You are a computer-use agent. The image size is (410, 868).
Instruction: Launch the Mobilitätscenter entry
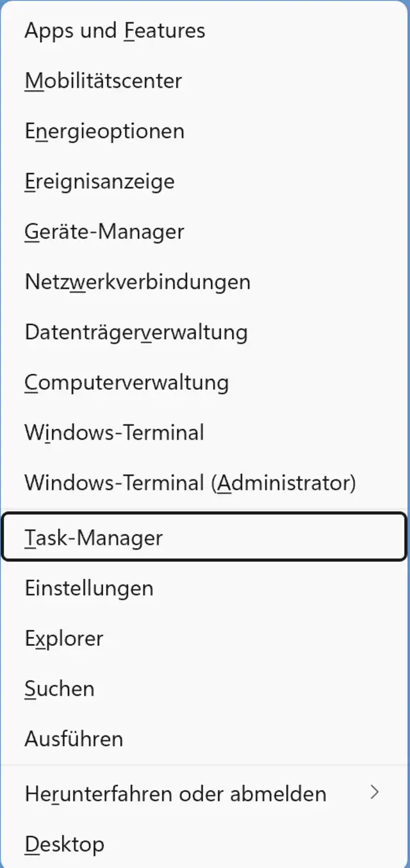pyautogui.click(x=103, y=81)
